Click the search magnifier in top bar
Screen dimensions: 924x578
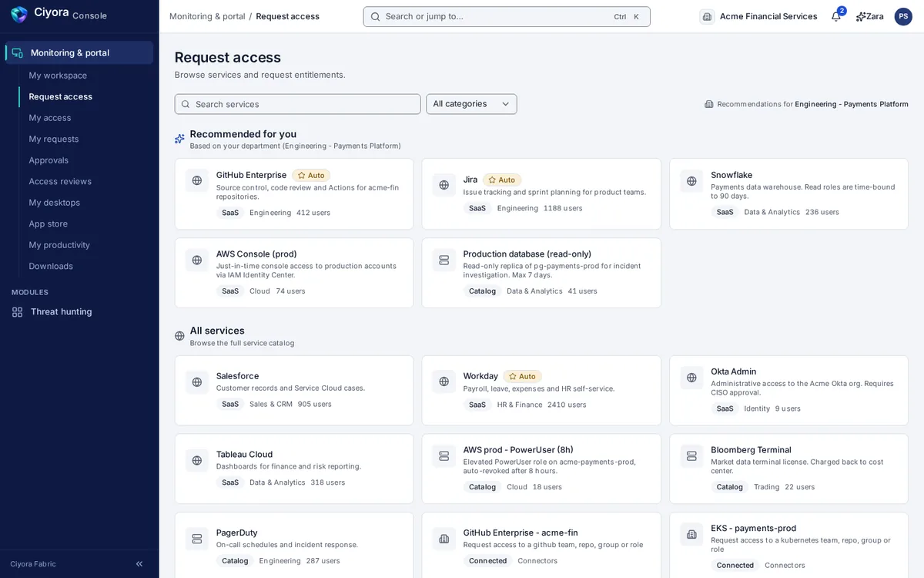click(x=375, y=16)
